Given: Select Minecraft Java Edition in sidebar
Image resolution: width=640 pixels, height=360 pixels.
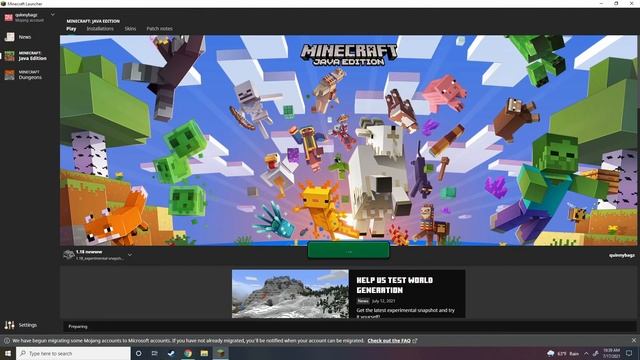Looking at the screenshot, I should [26, 56].
